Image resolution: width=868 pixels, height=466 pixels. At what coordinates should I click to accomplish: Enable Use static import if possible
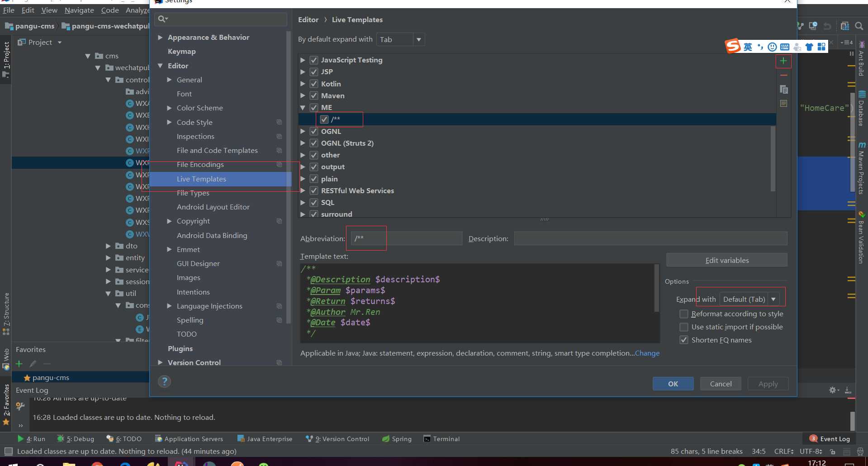click(x=684, y=327)
